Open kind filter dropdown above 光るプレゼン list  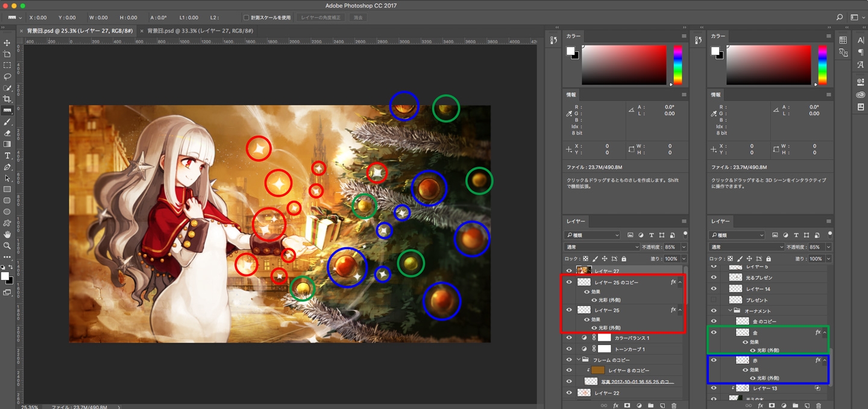pos(737,235)
